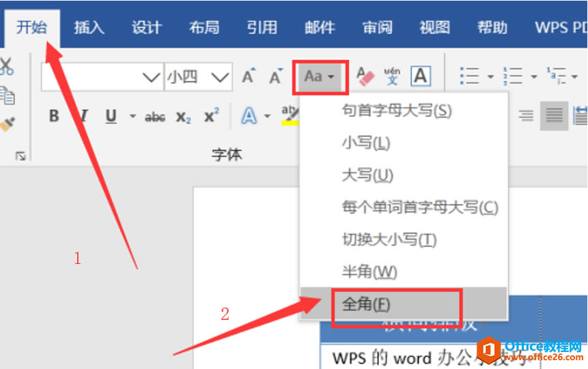This screenshot has height=369, width=588.
Task: Switch to the 开始 ribbon tab
Action: tap(32, 27)
